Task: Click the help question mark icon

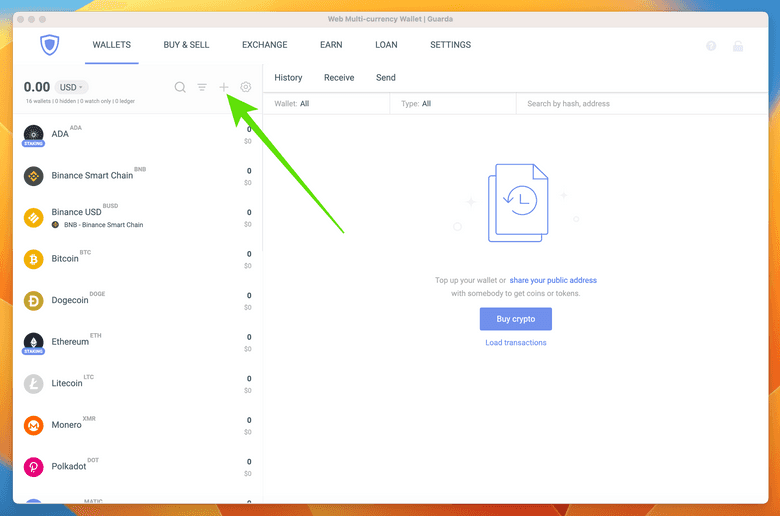Action: 711,46
